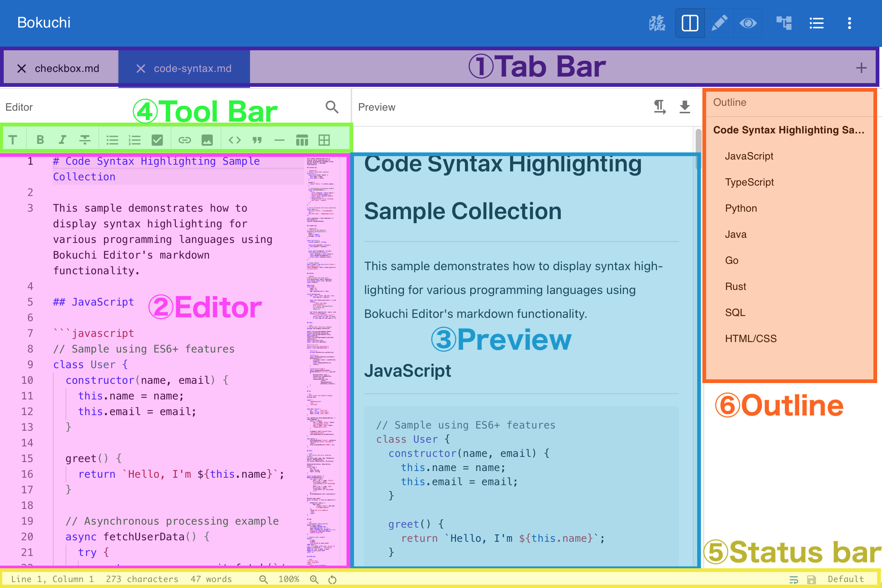Zoom out using status bar magnifier minus

[x=263, y=579]
